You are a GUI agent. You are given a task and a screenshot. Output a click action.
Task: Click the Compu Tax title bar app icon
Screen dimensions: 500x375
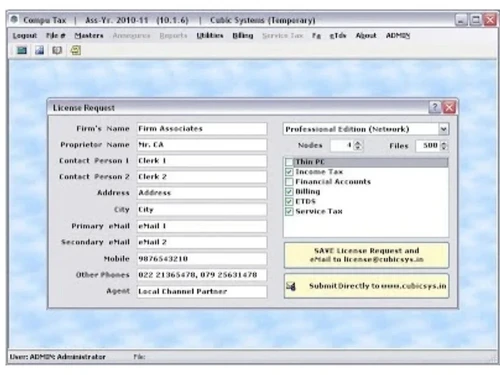tap(14, 20)
